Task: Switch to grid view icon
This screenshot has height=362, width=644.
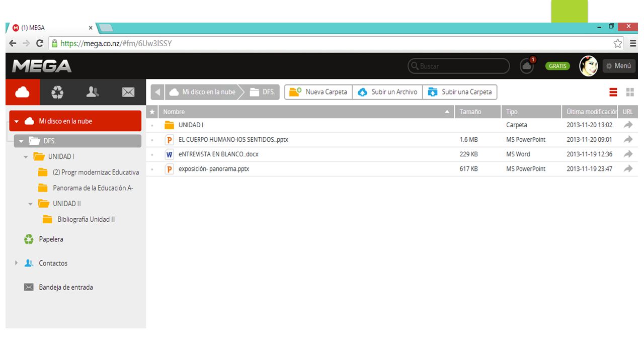Action: click(630, 92)
